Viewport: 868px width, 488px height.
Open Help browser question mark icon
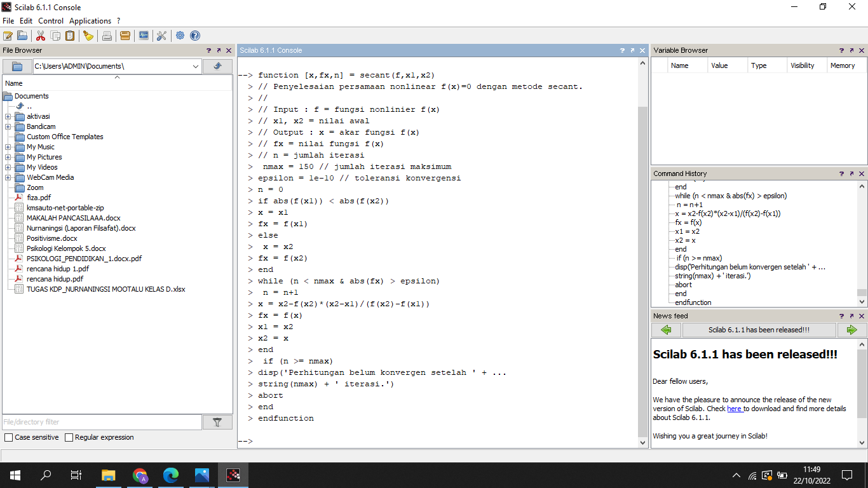tap(195, 36)
